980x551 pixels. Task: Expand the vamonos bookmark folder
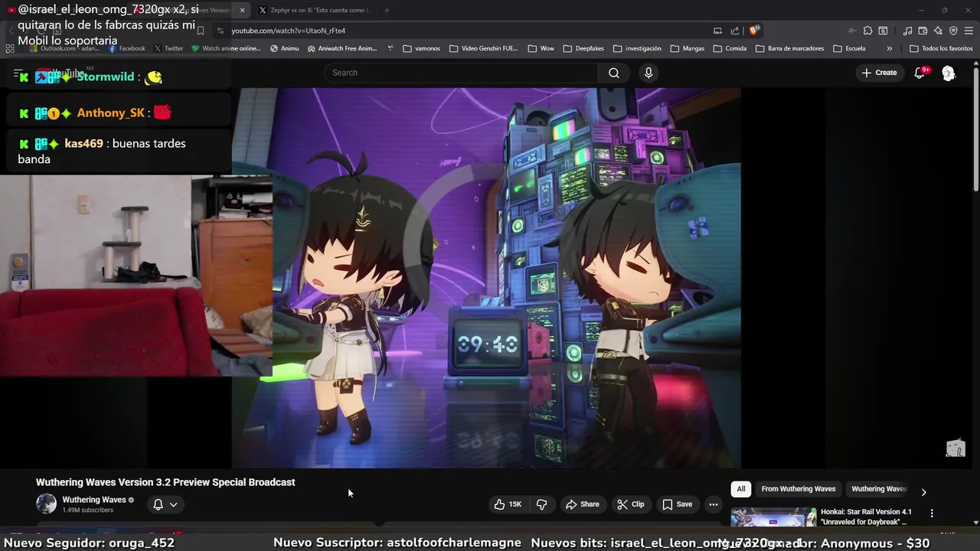click(421, 48)
